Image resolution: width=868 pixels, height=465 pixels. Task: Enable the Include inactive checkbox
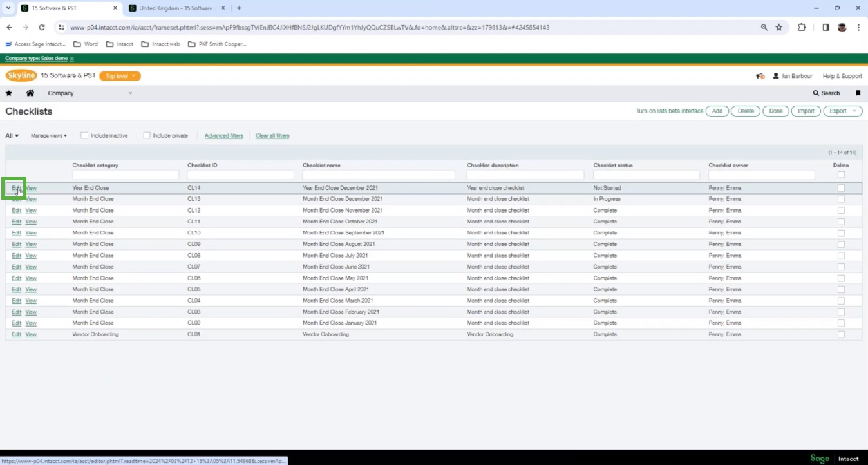click(84, 136)
